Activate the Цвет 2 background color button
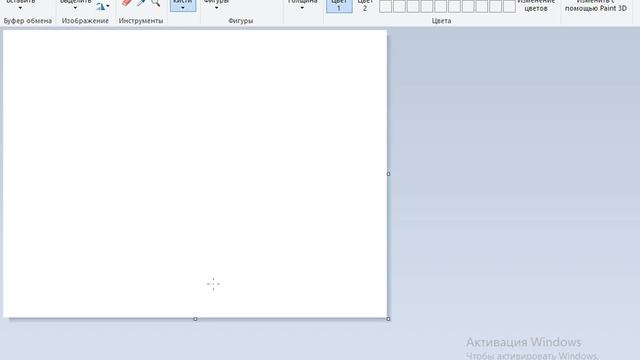Screen dimensions: 640x360 tap(365, 6)
